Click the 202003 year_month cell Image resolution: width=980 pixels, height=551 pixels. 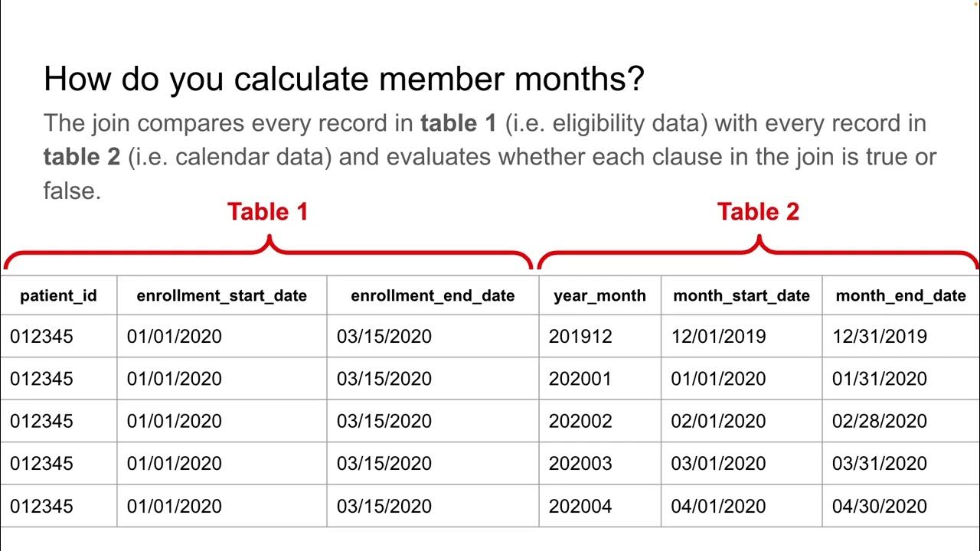point(580,463)
